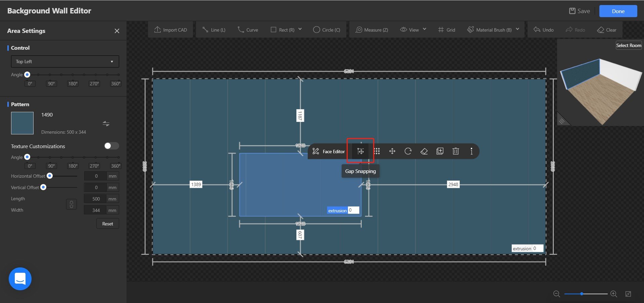Expand the Rect tool dropdown arrow
The height and width of the screenshot is (303, 644).
[300, 30]
